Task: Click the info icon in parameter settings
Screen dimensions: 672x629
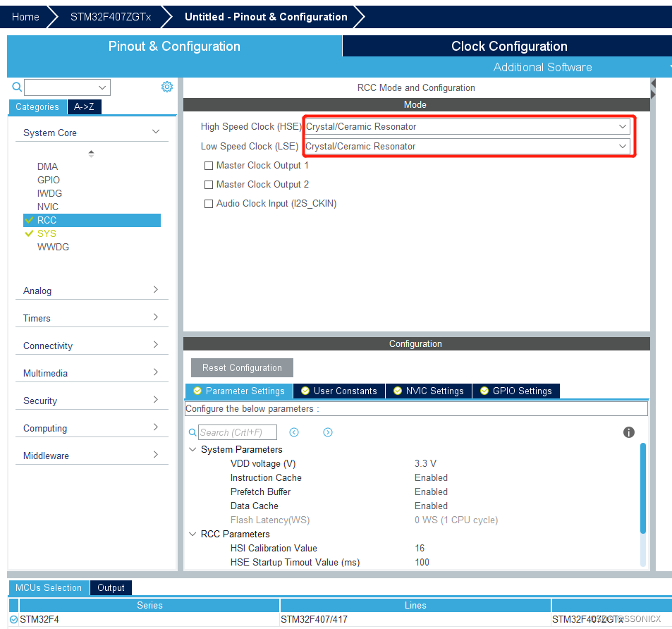Action: click(x=628, y=432)
